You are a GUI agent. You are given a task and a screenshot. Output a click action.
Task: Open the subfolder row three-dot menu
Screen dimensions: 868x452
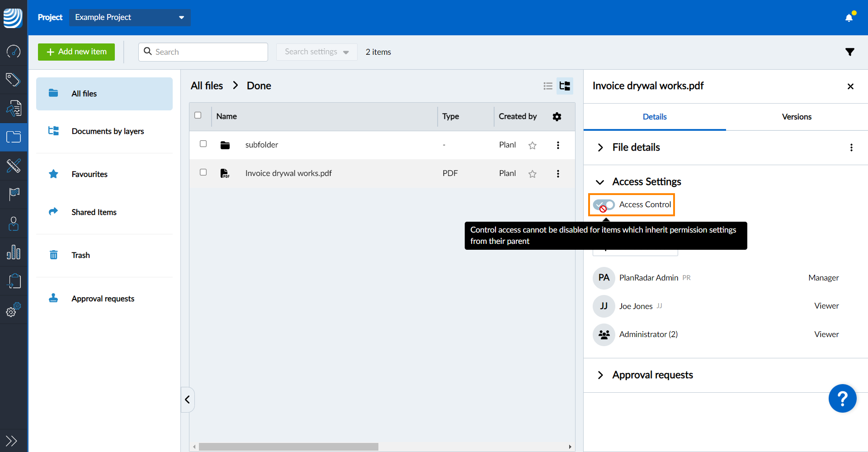coord(558,145)
